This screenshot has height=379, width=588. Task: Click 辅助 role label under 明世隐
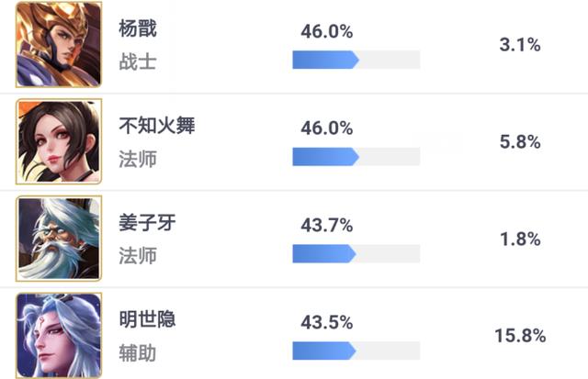click(x=138, y=352)
